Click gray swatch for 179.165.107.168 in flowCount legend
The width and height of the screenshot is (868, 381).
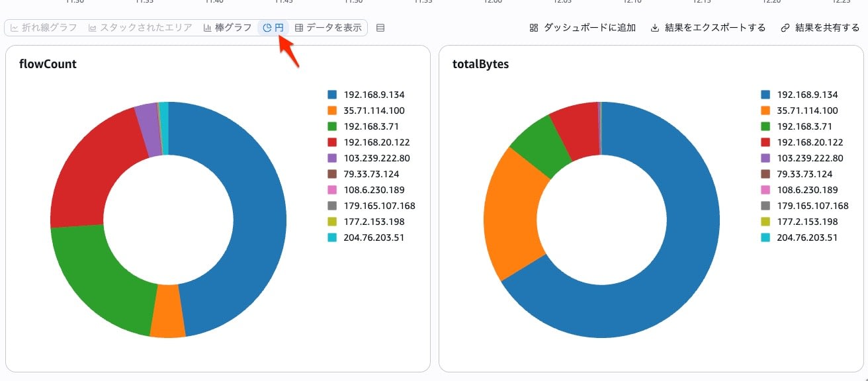pyautogui.click(x=332, y=206)
